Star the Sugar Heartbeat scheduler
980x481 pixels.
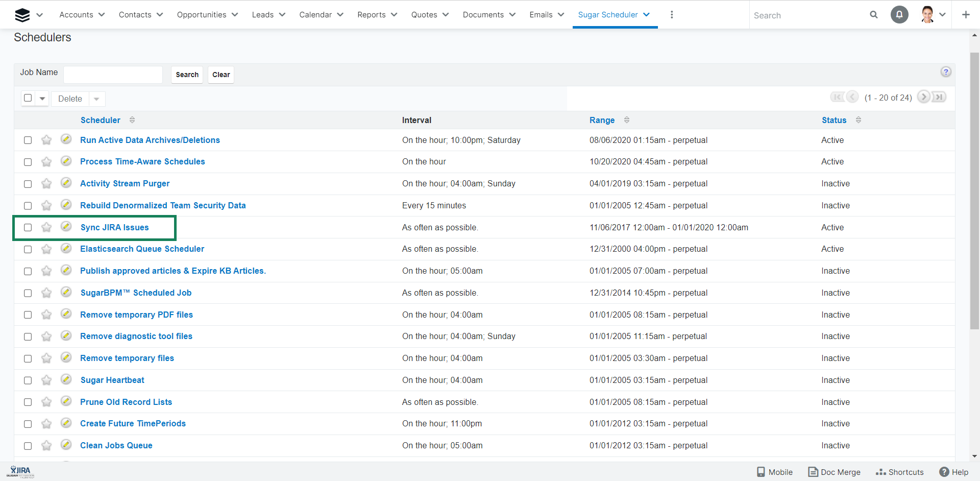[x=46, y=380]
